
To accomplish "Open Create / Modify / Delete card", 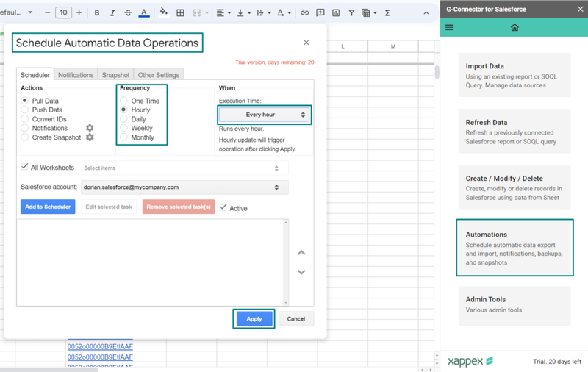I will [514, 187].
